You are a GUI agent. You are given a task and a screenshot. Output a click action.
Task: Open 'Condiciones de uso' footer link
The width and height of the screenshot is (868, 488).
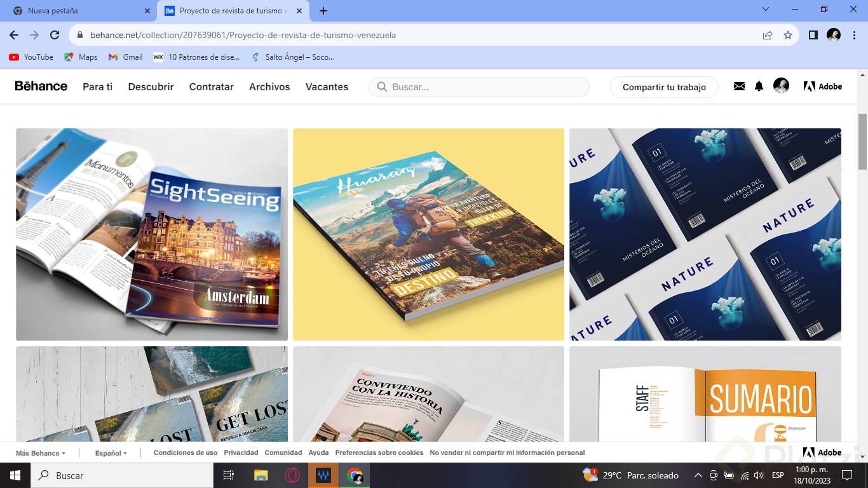click(186, 453)
